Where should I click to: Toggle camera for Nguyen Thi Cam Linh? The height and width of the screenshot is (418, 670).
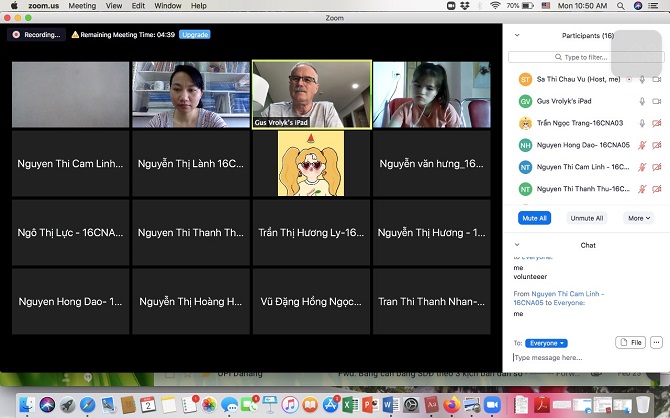coord(656,167)
